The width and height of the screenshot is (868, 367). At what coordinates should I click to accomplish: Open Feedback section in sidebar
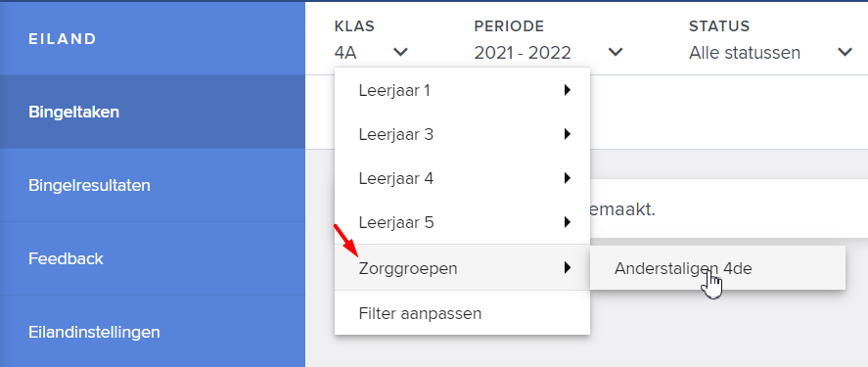153,258
